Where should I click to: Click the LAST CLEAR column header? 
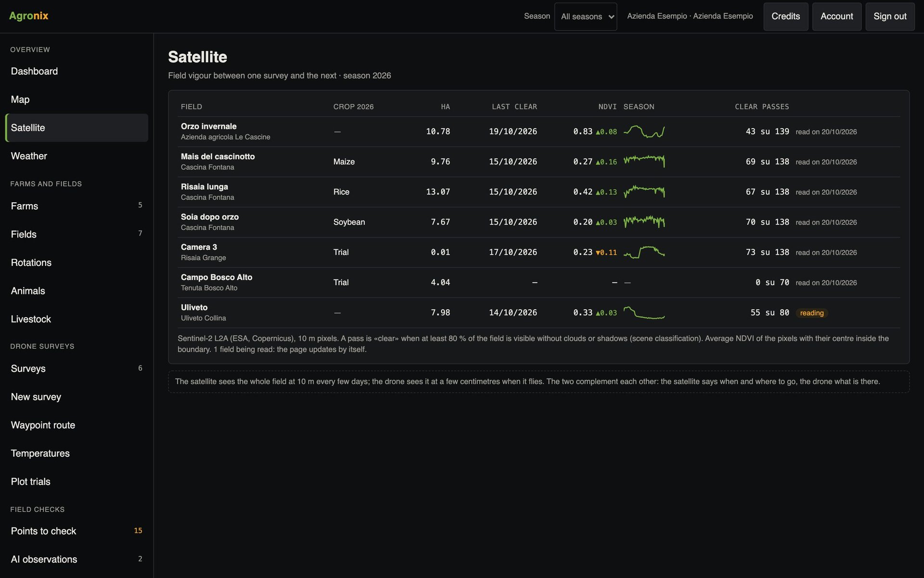514,107
